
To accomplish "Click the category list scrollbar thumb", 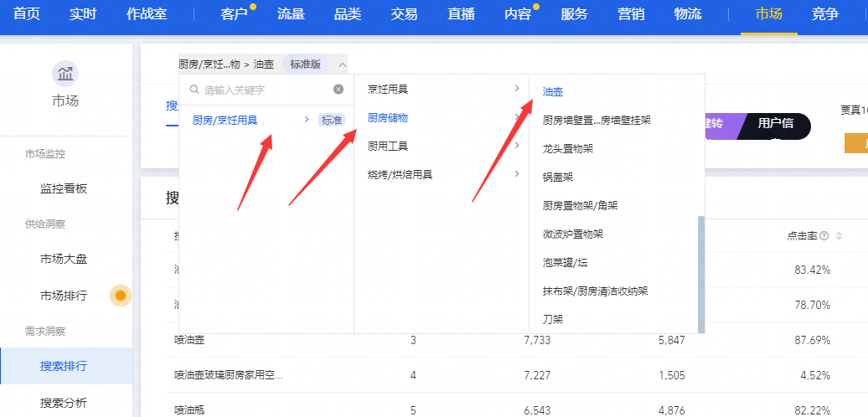I will [x=701, y=272].
